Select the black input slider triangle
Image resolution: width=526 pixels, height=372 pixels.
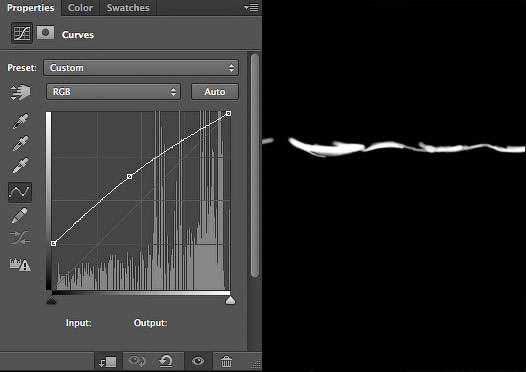(x=51, y=300)
